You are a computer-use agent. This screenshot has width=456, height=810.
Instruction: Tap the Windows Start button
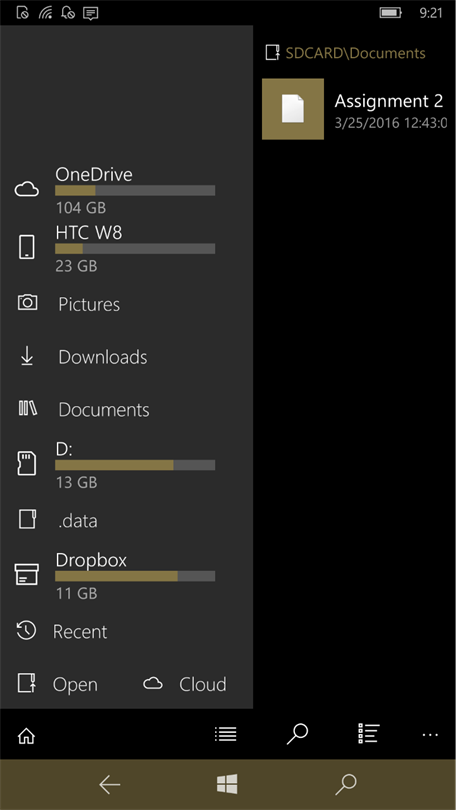point(227,784)
